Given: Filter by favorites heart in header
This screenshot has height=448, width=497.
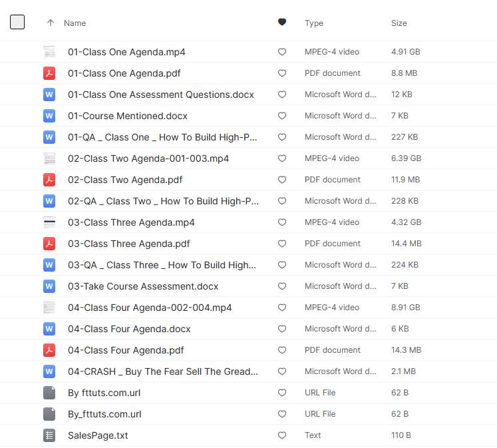Looking at the screenshot, I should coord(282,23).
